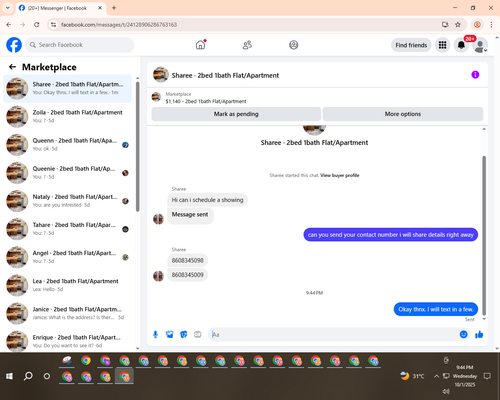
Task: Click the attach photo icon
Action: click(x=170, y=334)
